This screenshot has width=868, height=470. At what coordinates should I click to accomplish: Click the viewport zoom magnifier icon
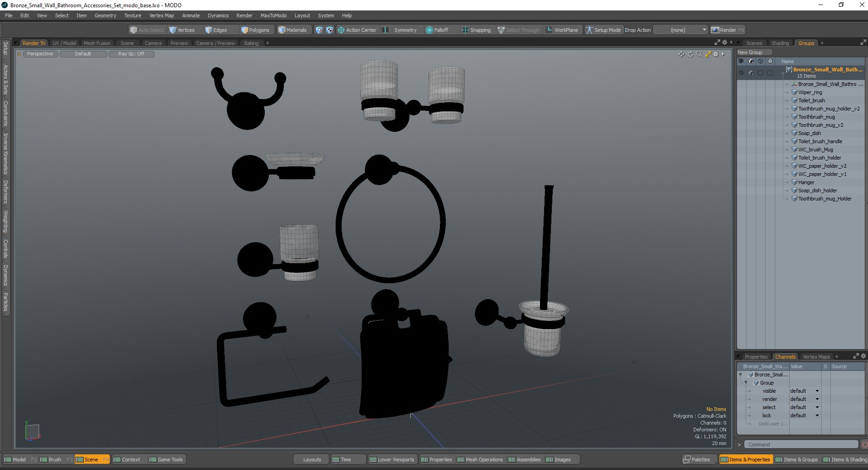699,54
